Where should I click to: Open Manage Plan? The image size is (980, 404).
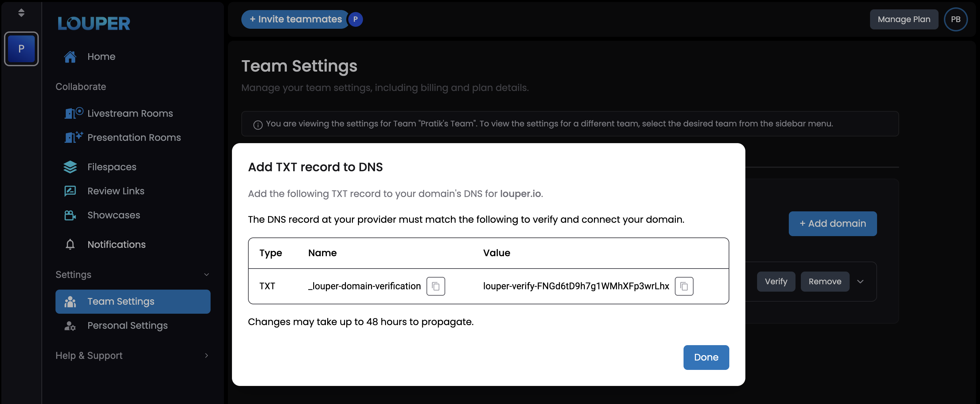(903, 19)
